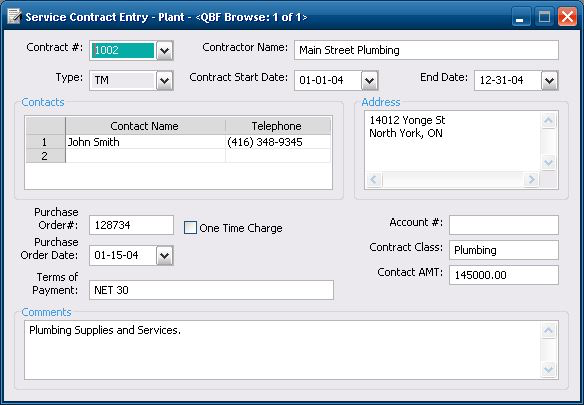Click the Contract # field showing 1002
Image resolution: width=584 pixels, height=405 pixels.
click(x=123, y=50)
